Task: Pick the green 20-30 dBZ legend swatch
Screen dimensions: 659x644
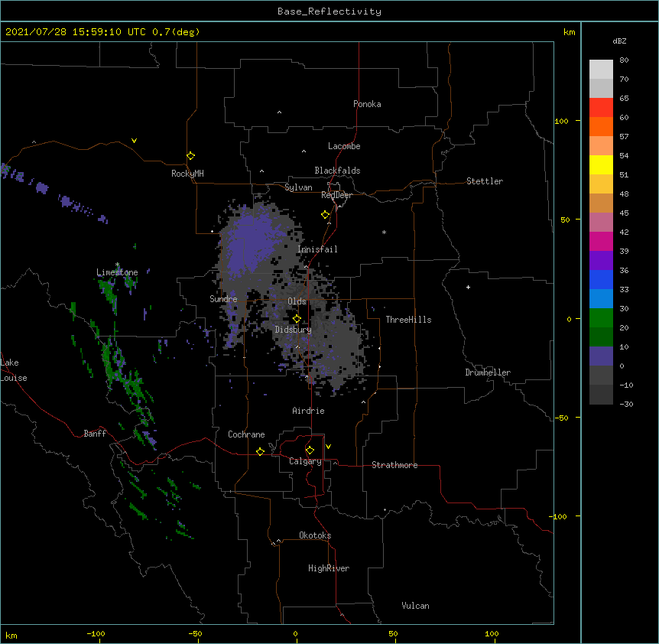Action: tap(601, 318)
